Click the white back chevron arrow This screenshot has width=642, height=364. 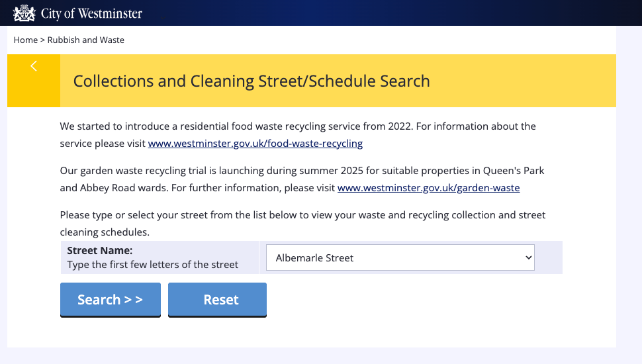(x=34, y=66)
